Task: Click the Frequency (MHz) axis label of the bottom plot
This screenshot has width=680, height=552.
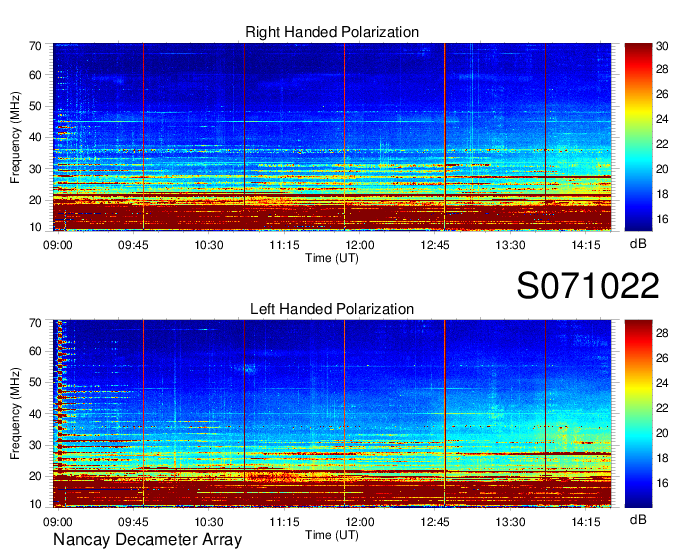Action: (x=15, y=414)
